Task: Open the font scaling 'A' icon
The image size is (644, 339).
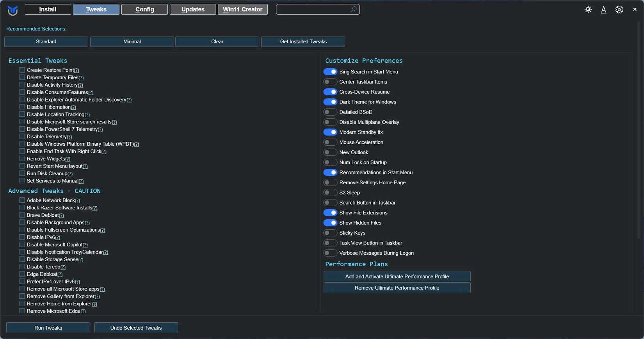Action: (603, 10)
